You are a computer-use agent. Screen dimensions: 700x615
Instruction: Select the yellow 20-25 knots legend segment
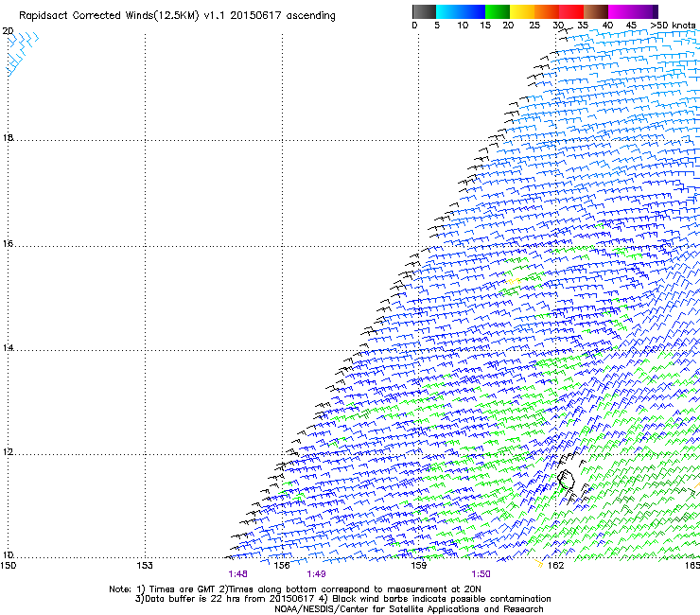click(522, 11)
